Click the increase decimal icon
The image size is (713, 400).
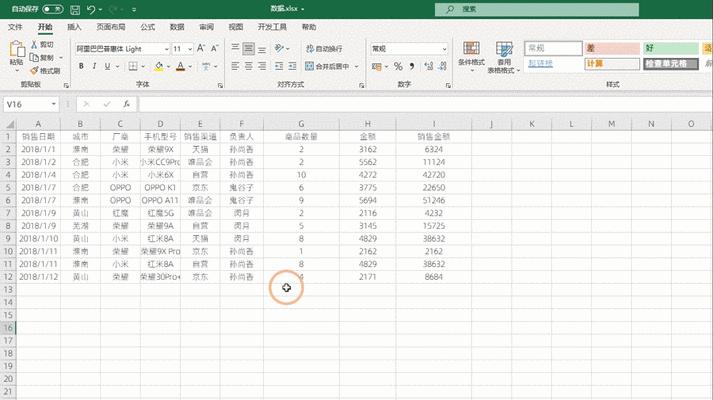pos(428,66)
